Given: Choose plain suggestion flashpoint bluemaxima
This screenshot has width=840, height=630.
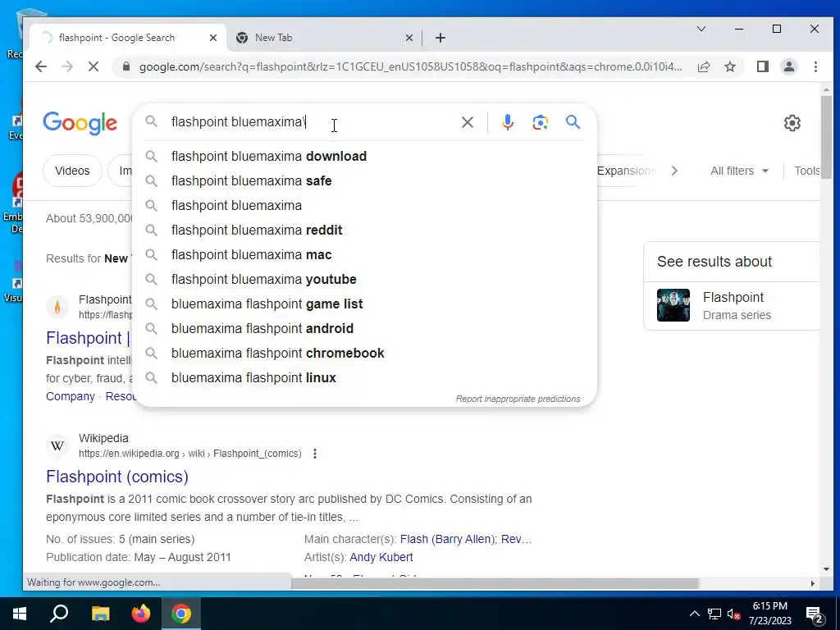Looking at the screenshot, I should 364,206.
